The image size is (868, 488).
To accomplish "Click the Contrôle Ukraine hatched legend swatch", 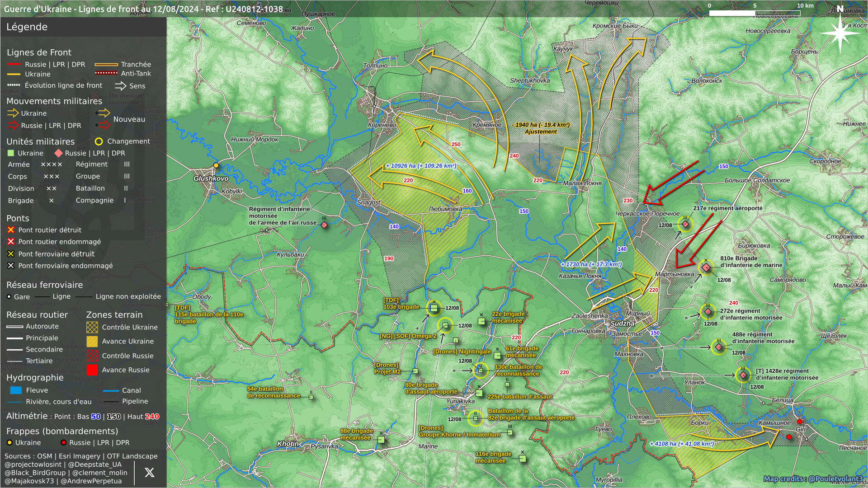I will (x=92, y=327).
